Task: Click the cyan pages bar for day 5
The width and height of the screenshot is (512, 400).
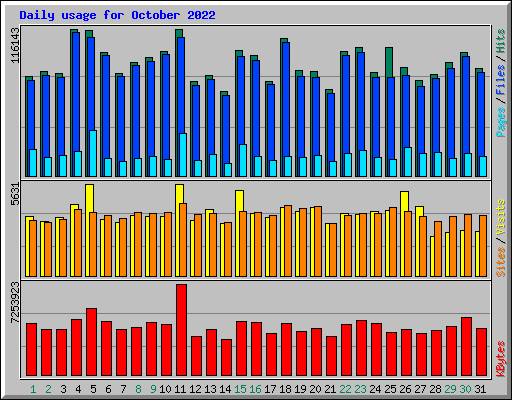Action: 93,153
